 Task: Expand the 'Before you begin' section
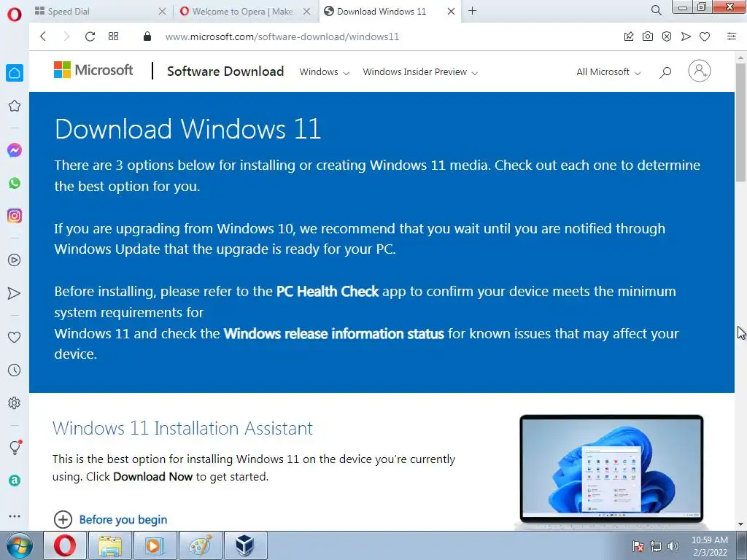coord(111,519)
